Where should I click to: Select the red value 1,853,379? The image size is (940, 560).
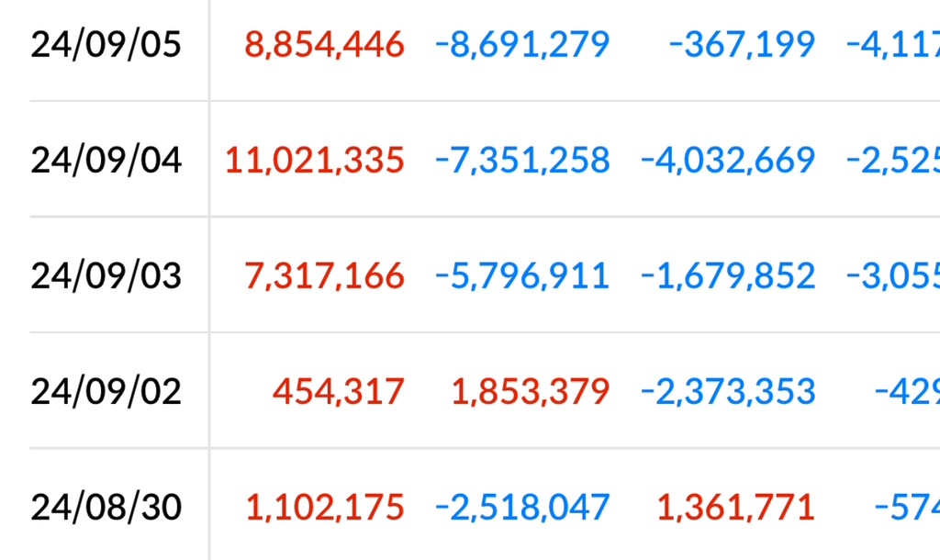(531, 391)
